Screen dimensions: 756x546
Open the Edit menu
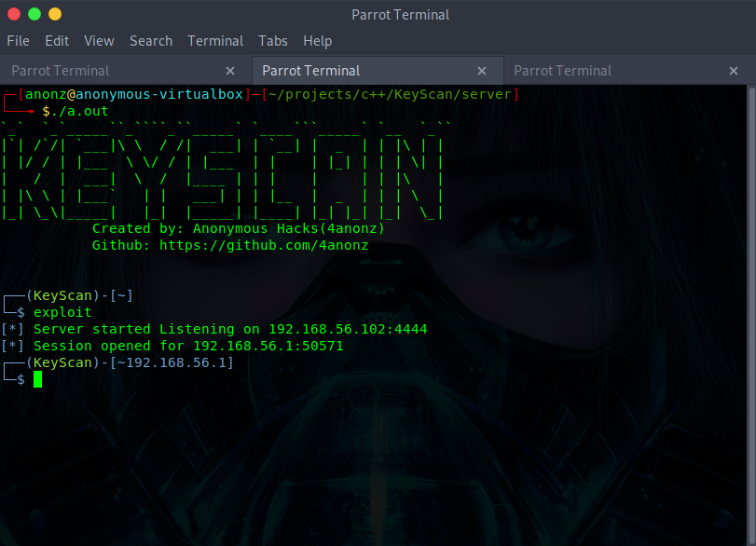(57, 41)
